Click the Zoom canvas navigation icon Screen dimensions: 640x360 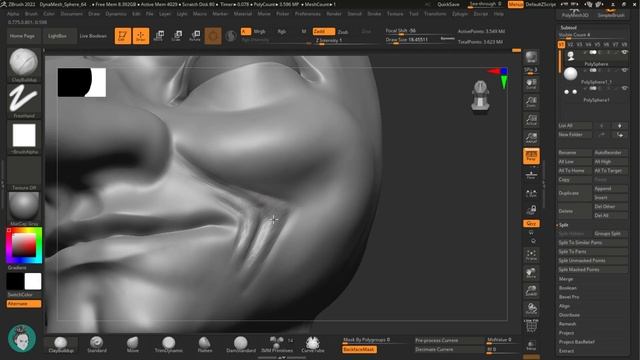tap(531, 102)
